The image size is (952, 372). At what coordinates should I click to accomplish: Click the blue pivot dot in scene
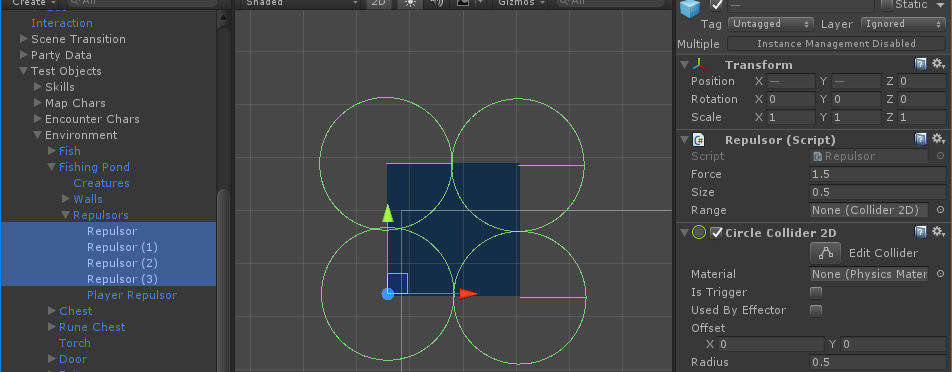[x=388, y=294]
